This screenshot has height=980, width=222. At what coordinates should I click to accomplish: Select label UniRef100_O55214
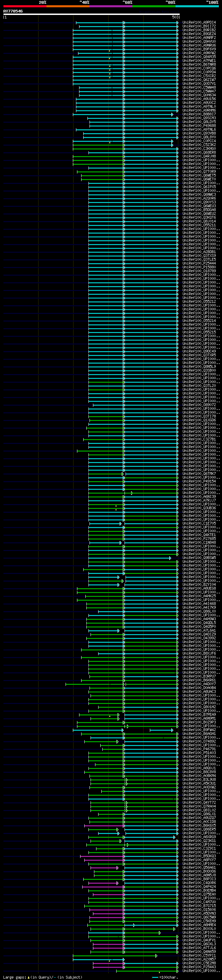(x=199, y=320)
